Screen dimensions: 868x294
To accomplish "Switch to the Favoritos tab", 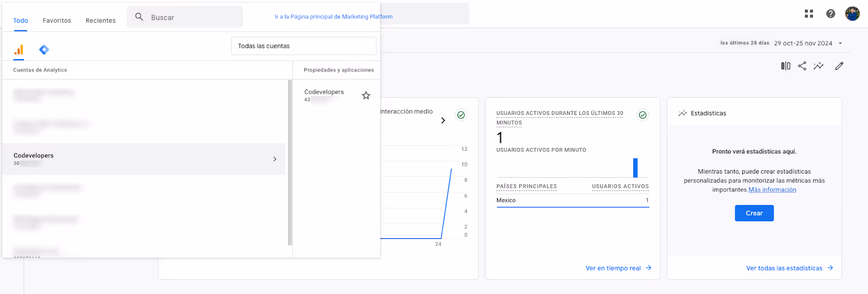I will click(x=57, y=21).
